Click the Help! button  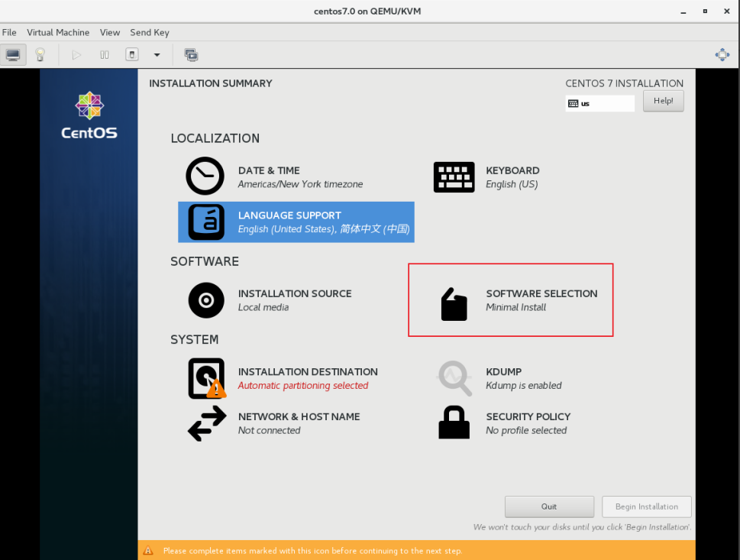[x=663, y=101]
